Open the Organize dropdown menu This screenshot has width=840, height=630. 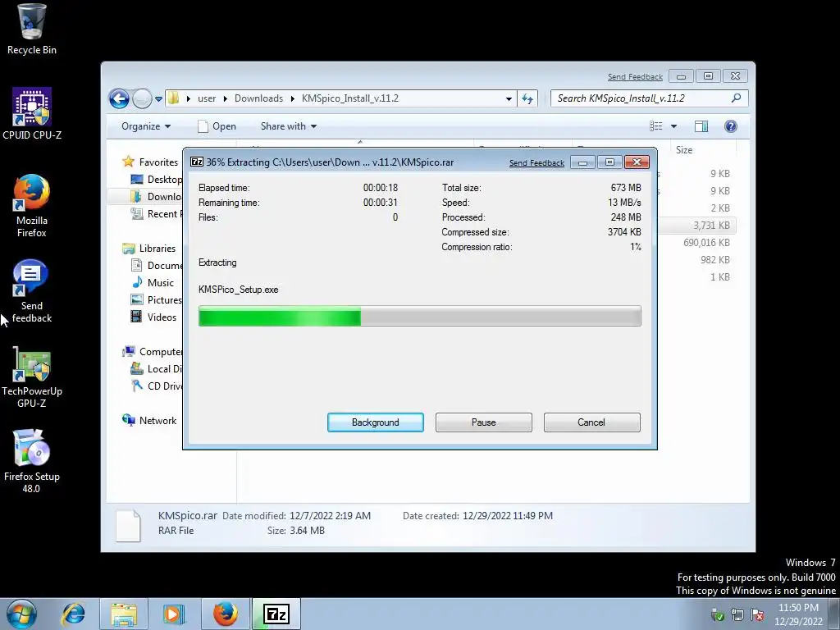pyautogui.click(x=146, y=126)
